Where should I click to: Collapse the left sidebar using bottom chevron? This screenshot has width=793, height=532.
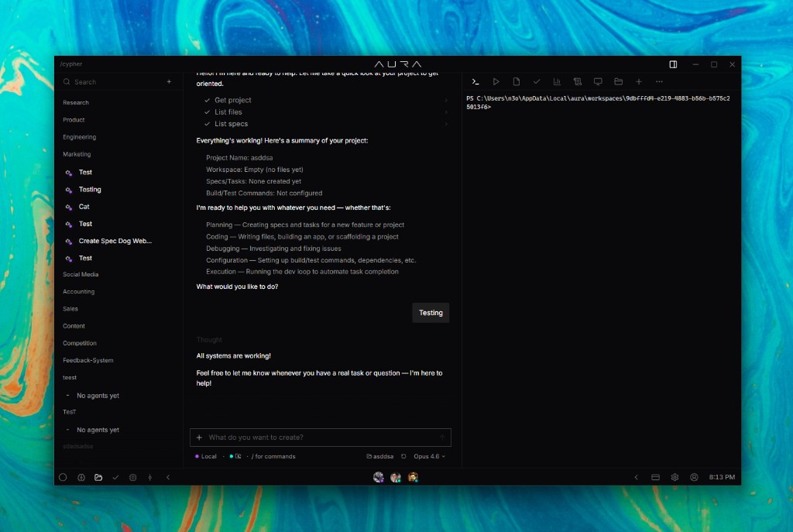pyautogui.click(x=168, y=478)
